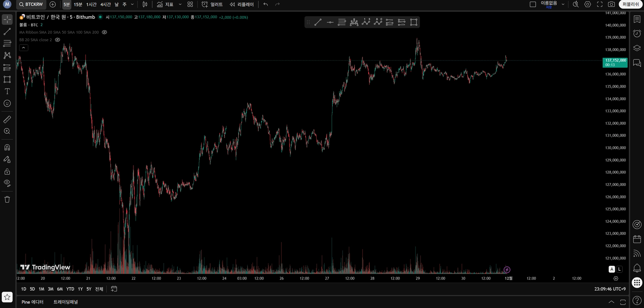Toggle log scale L button

coord(619,269)
